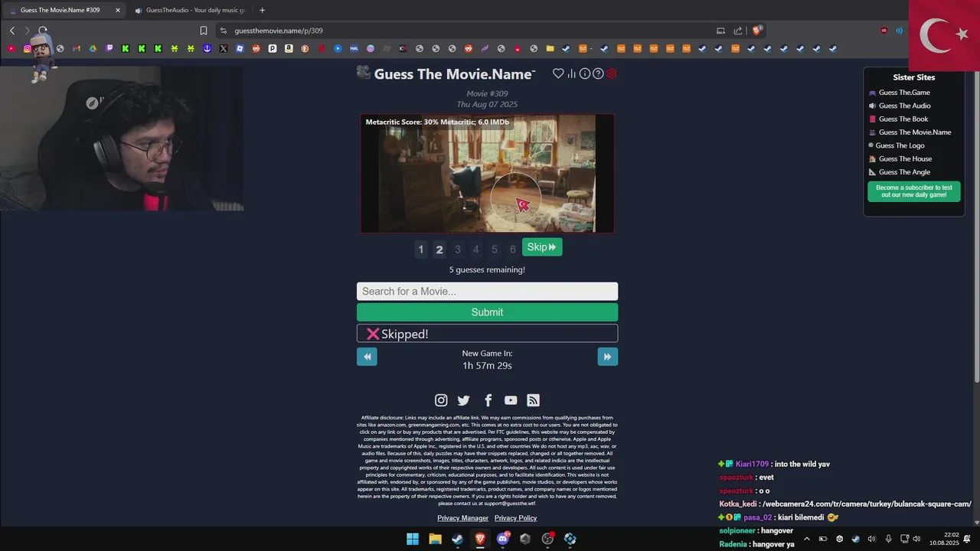Click the green Skip button
The width and height of the screenshot is (980, 551).
coord(542,247)
